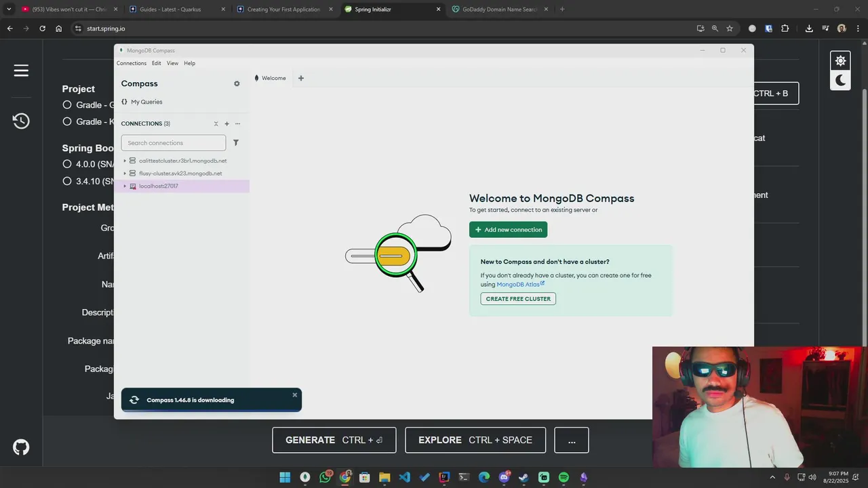The width and height of the screenshot is (868, 488).
Task: Select the Welcome tab in Compass
Action: [271, 78]
